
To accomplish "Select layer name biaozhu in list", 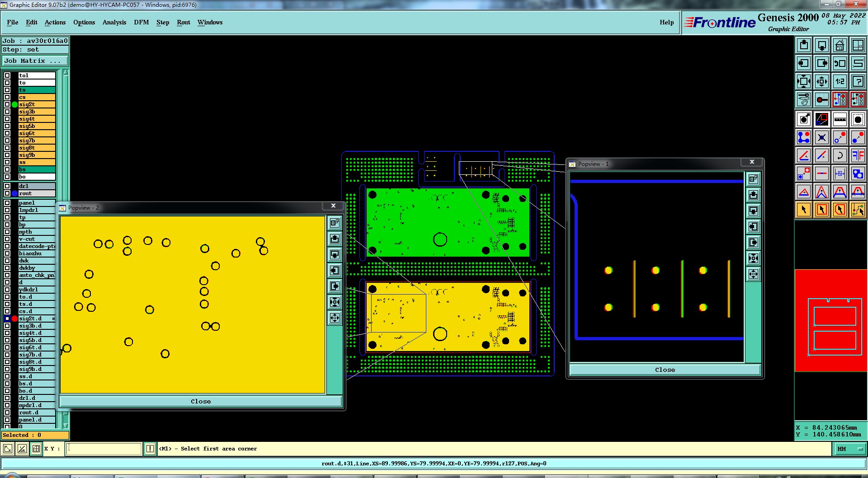I will pyautogui.click(x=37, y=253).
